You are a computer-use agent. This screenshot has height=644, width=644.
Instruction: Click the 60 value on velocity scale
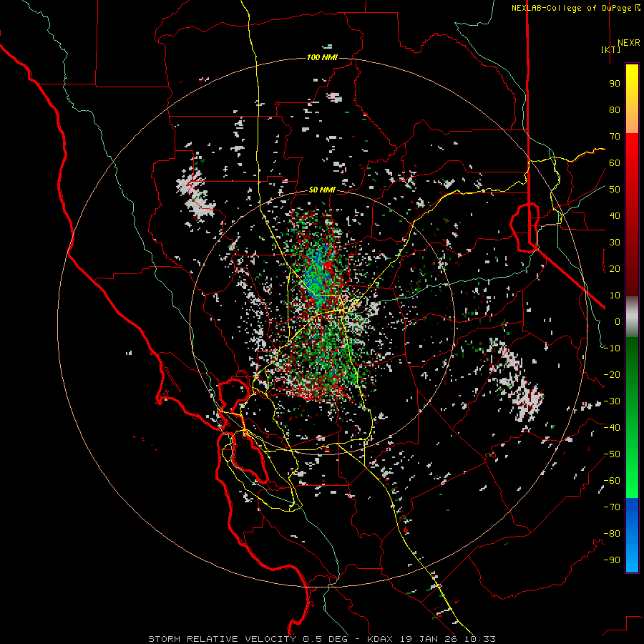coord(615,163)
